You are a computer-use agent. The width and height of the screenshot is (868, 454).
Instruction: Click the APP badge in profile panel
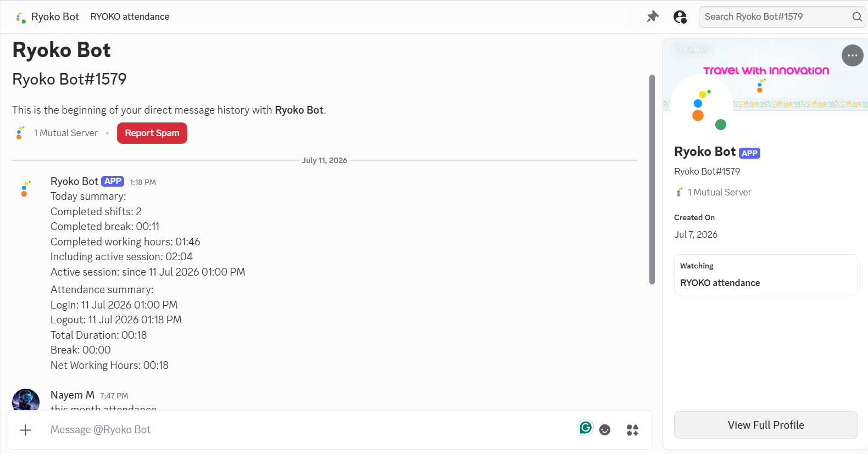[x=749, y=153]
